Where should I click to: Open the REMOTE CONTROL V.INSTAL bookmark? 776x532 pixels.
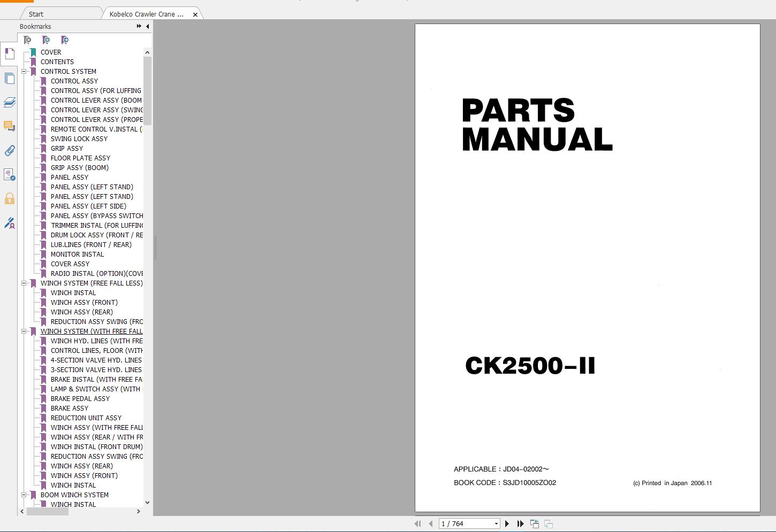click(x=96, y=129)
